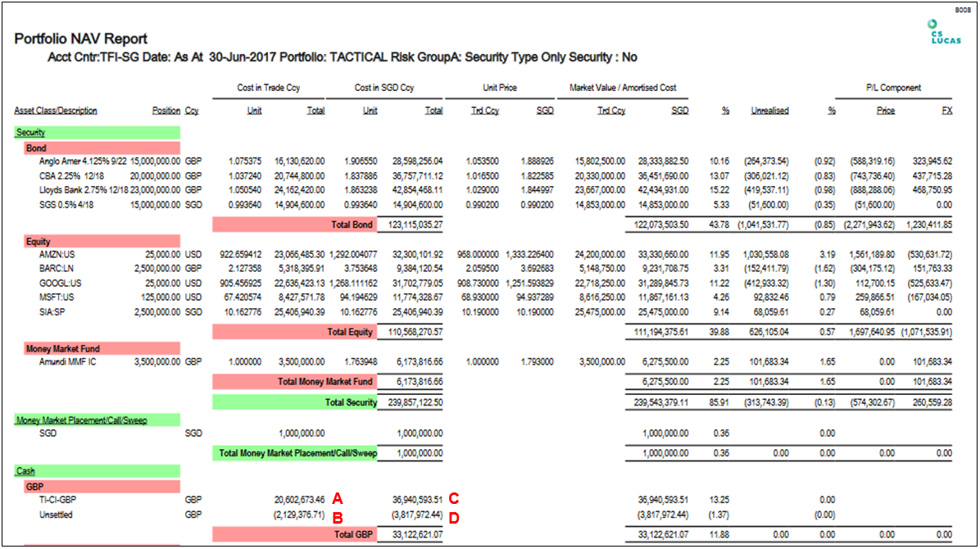Click the FX column header
Viewport: 980px width, 549px height.
tap(946, 111)
